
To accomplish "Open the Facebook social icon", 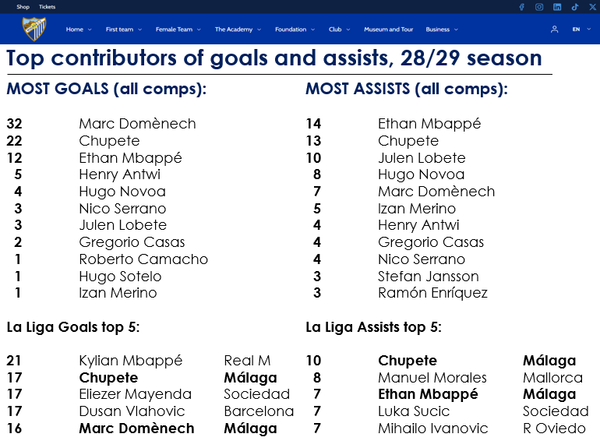I will 521,7.
